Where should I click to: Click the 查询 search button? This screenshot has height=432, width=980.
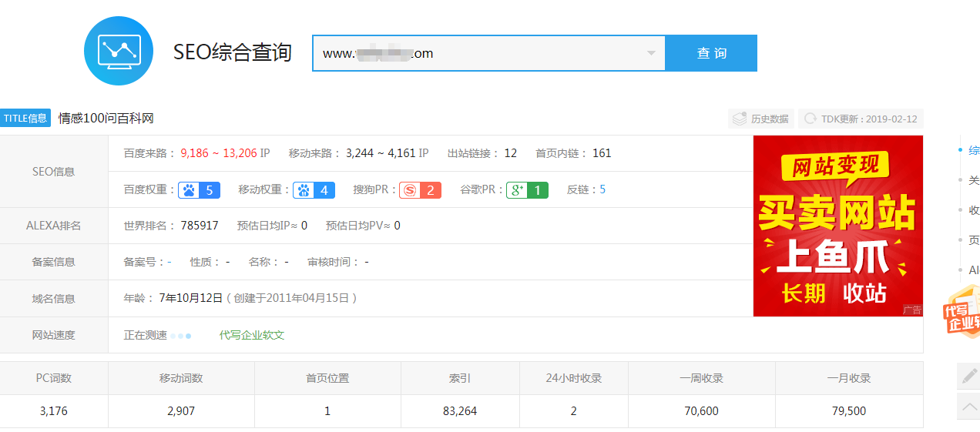point(711,53)
